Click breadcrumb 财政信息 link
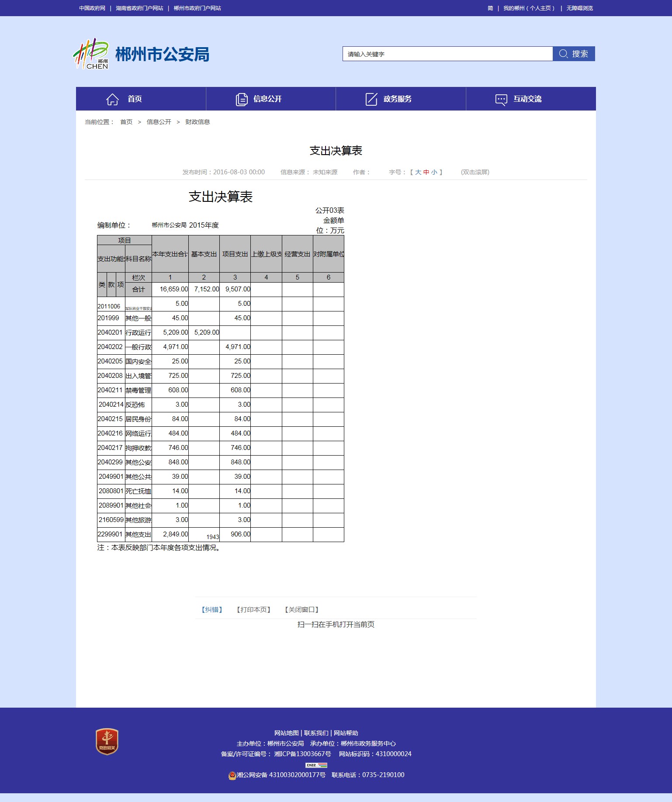672x802 pixels. click(197, 122)
